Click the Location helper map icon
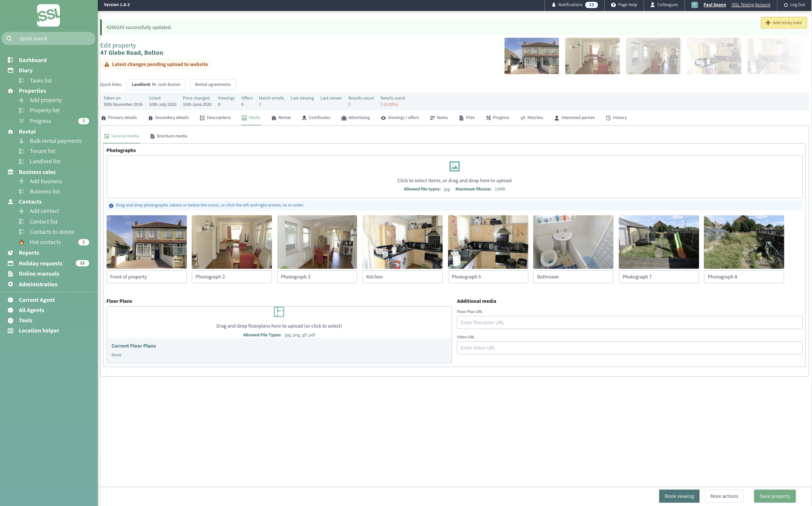The width and height of the screenshot is (812, 506). pos(11,331)
